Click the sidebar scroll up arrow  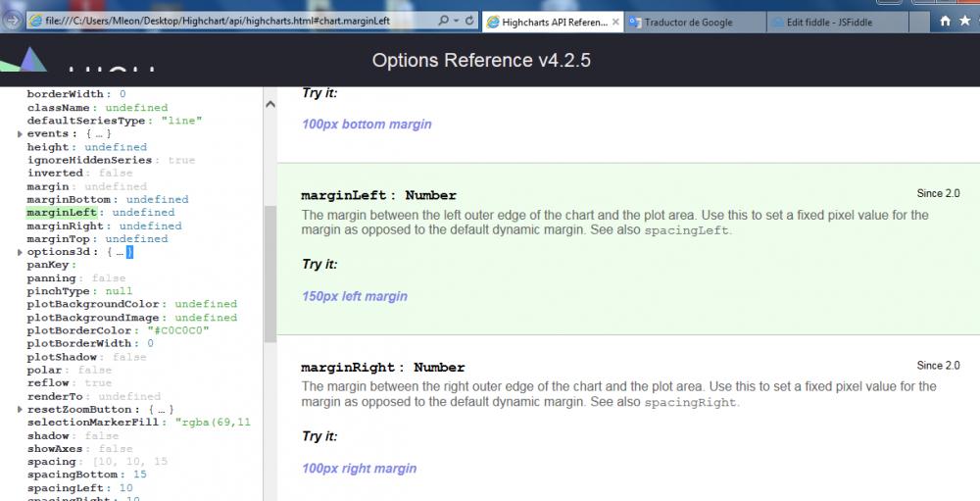(x=270, y=105)
